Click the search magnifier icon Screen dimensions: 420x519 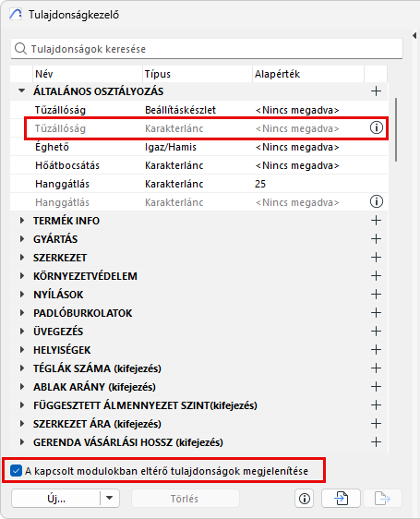click(x=20, y=49)
